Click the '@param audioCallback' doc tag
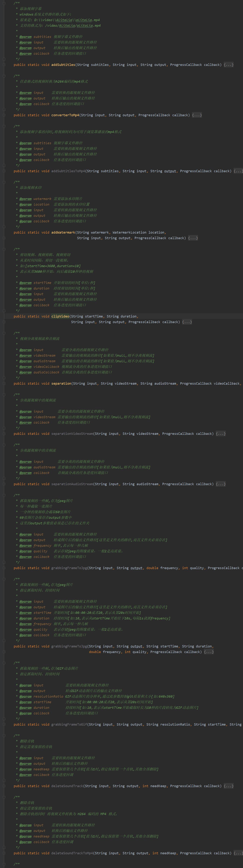 pos(39,372)
